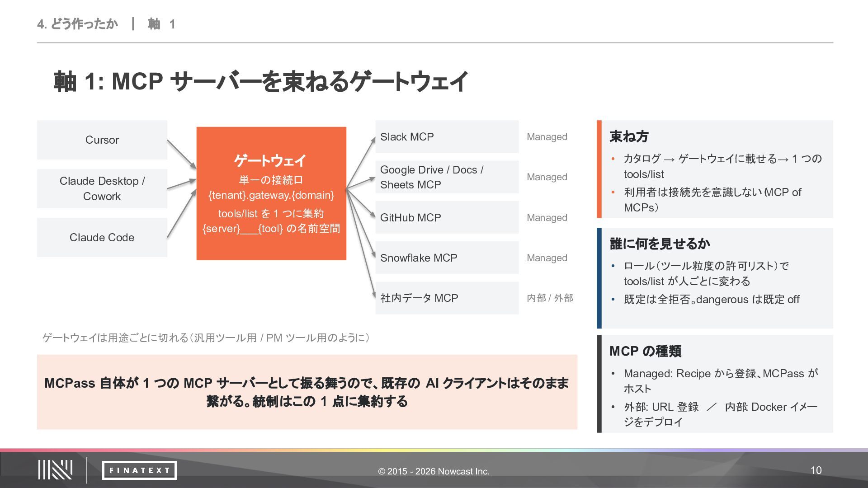Screen dimensions: 868x488
Task: Click the MCP の種類 heading
Action: pos(645,351)
